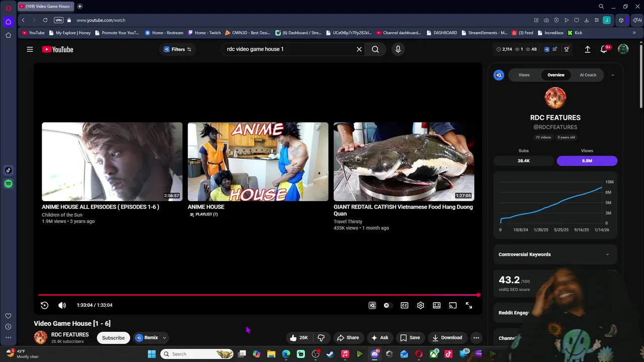Open a new browser tab
Screen dimensions: 644x362
pos(80,7)
